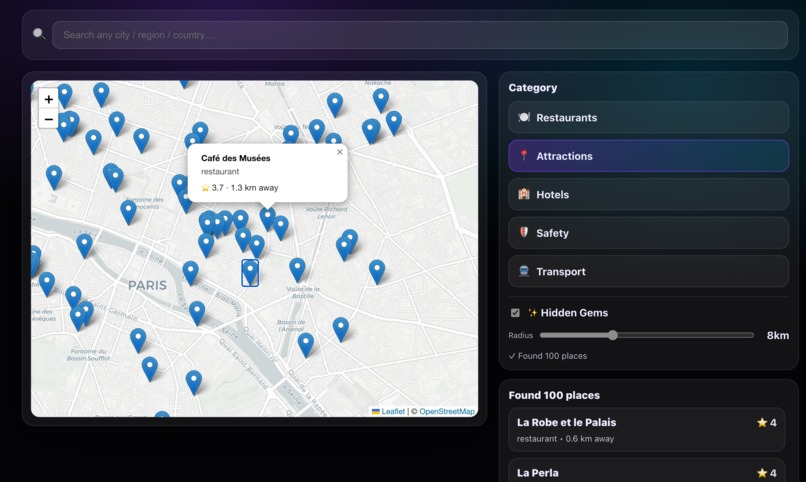
Task: Select the Restaurants category
Action: tap(648, 118)
